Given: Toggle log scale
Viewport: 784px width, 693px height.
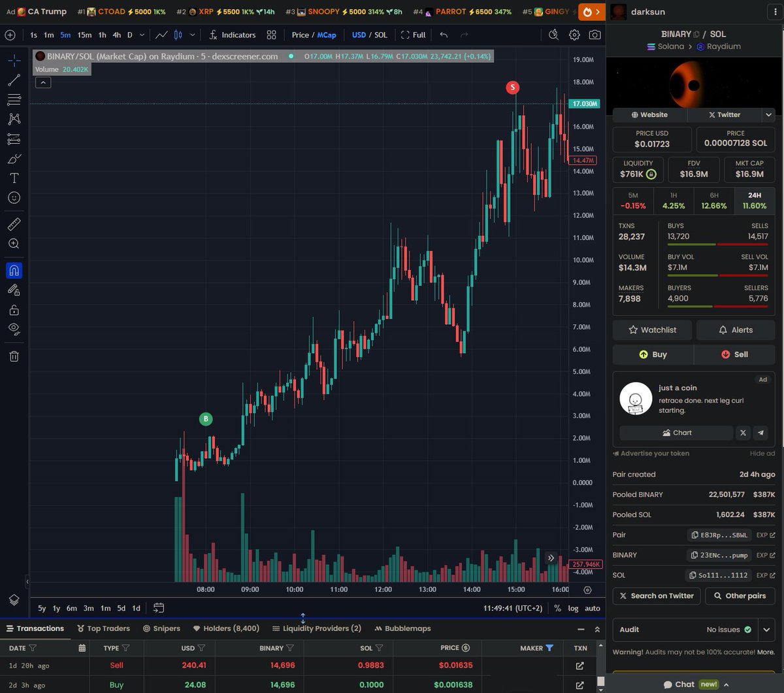Looking at the screenshot, I should click(x=574, y=608).
